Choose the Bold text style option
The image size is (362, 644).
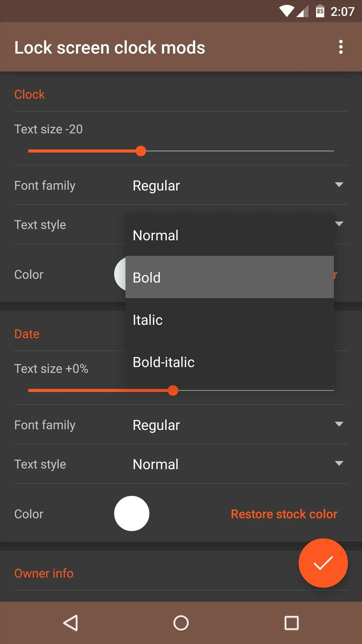coord(229,277)
